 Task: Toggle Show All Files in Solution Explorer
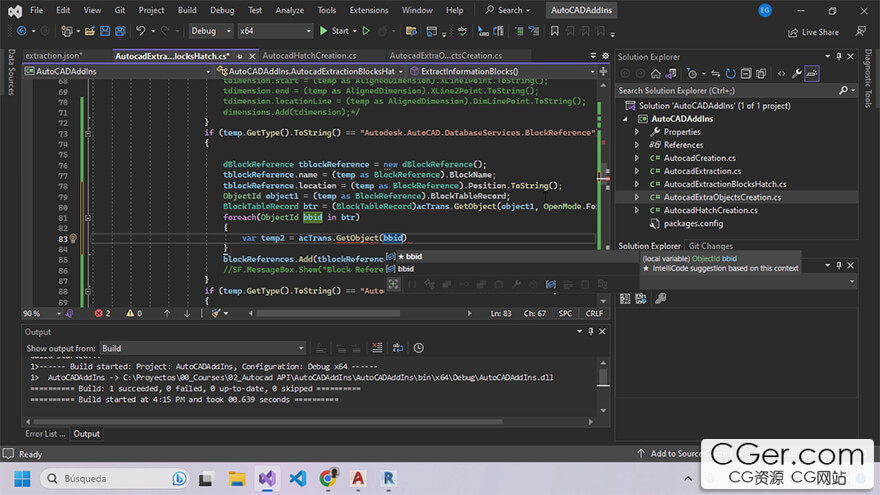[x=761, y=74]
